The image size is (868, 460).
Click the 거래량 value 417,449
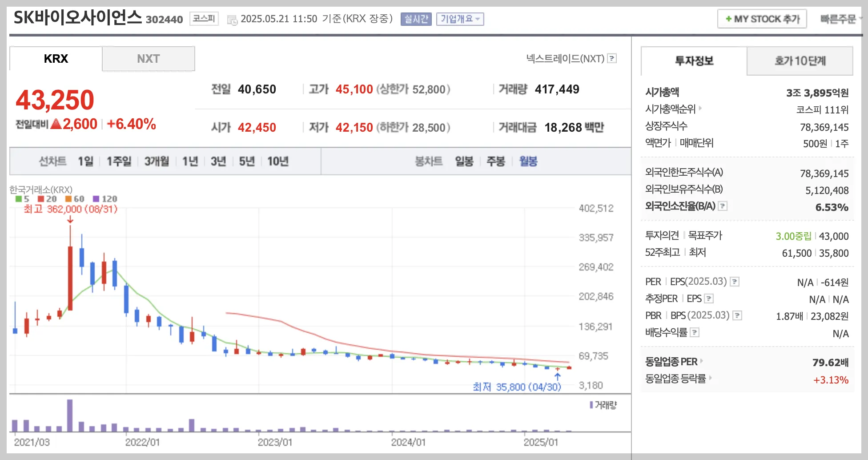pos(557,89)
